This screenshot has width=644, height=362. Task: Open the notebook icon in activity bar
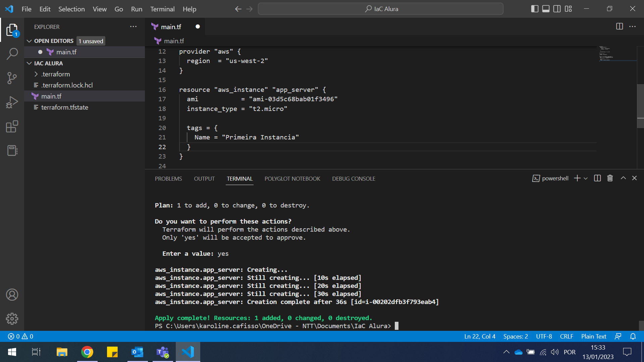(x=12, y=150)
